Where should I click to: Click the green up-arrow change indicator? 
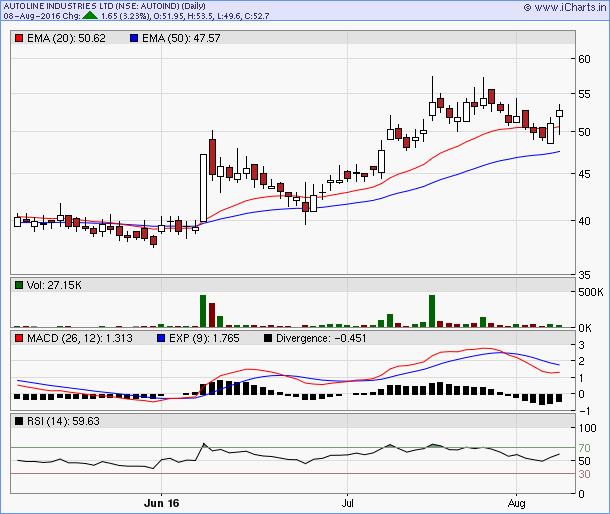pos(90,16)
